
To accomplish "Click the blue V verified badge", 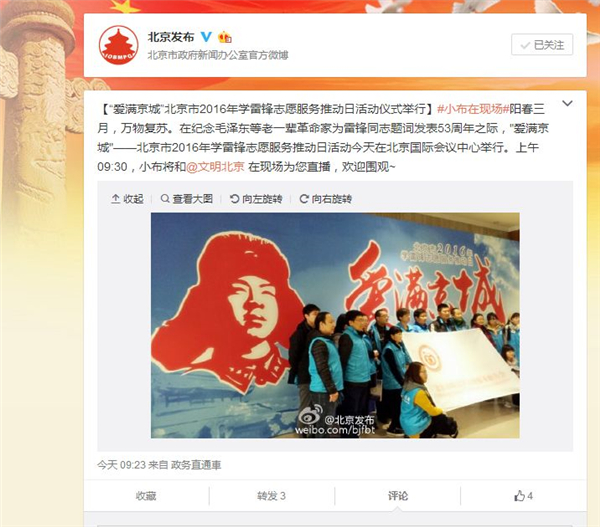I will coord(206,37).
